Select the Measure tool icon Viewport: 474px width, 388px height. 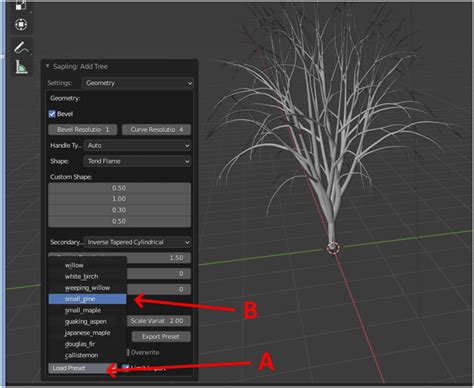click(x=22, y=67)
